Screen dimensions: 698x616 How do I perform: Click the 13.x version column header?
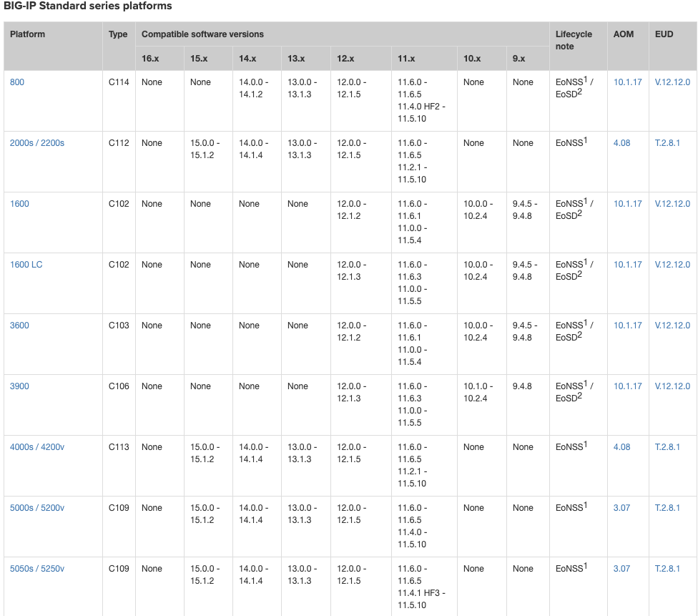306,59
